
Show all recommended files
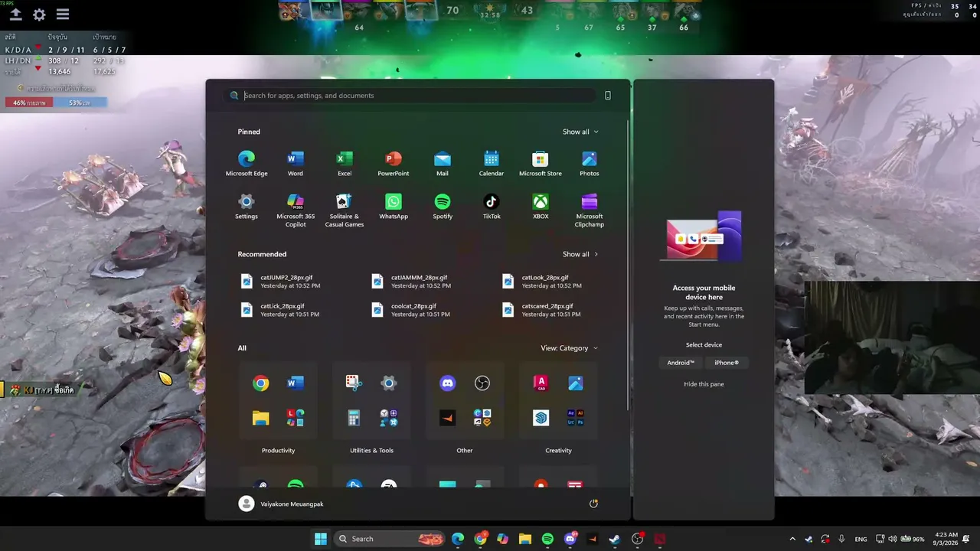click(x=580, y=254)
